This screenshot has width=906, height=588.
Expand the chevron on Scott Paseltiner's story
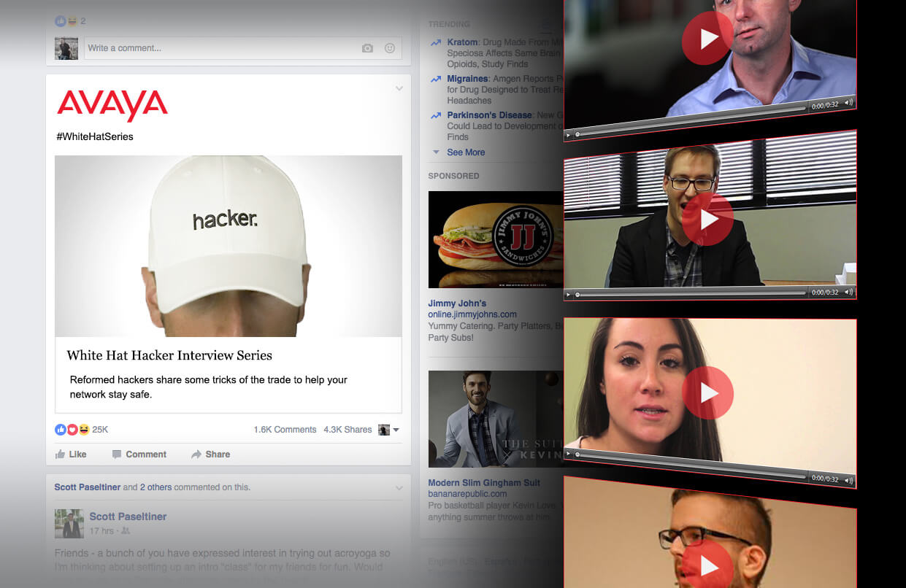pos(399,487)
